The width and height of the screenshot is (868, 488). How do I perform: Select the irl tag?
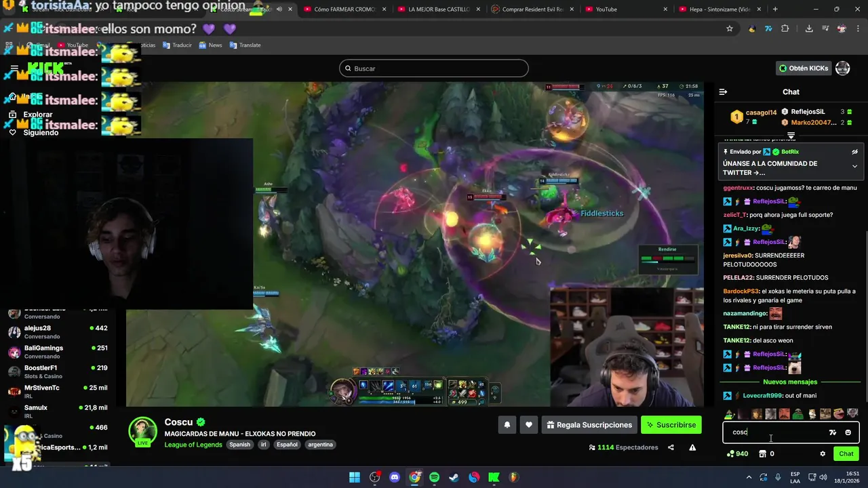(263, 445)
